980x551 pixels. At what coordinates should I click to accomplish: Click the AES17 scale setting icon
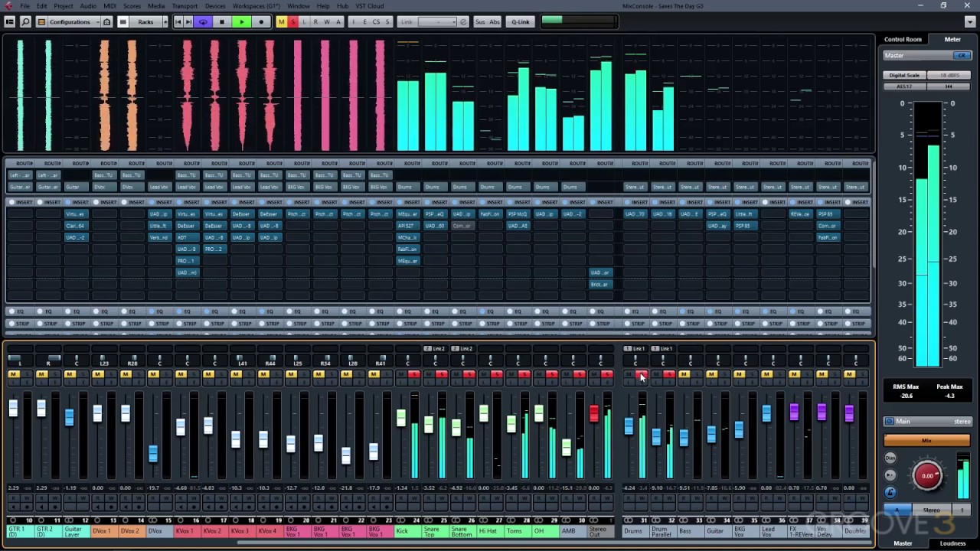[904, 86]
